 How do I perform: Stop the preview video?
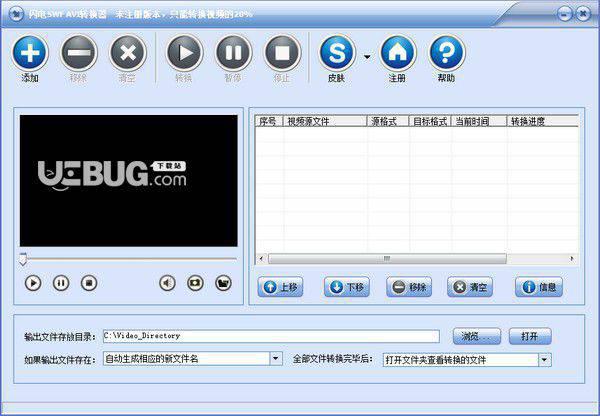coord(89,283)
